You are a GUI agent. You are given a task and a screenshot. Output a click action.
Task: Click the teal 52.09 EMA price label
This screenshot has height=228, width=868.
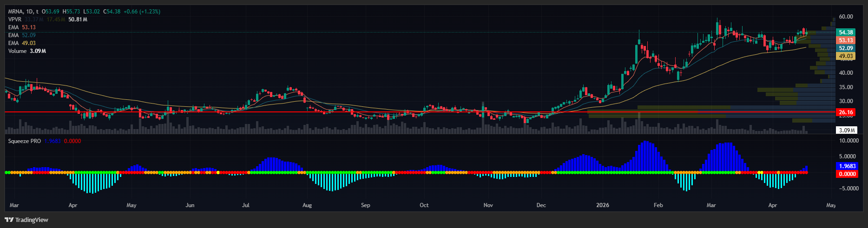846,48
